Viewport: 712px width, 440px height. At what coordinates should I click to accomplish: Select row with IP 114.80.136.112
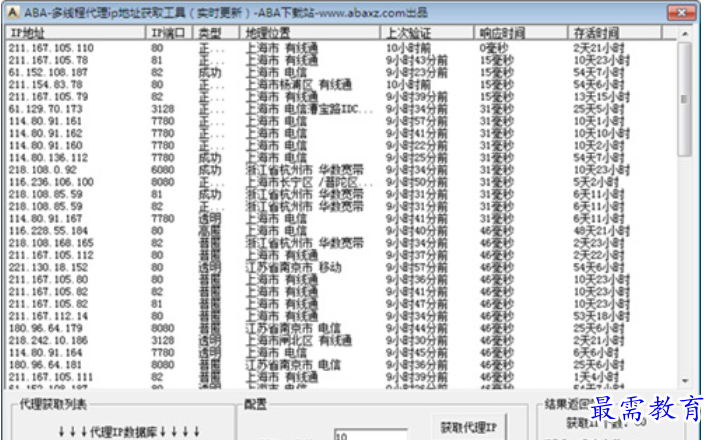coord(341,158)
